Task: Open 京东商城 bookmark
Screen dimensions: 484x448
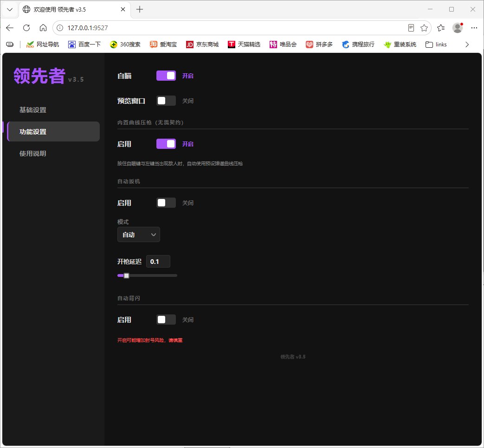Action: 202,45
